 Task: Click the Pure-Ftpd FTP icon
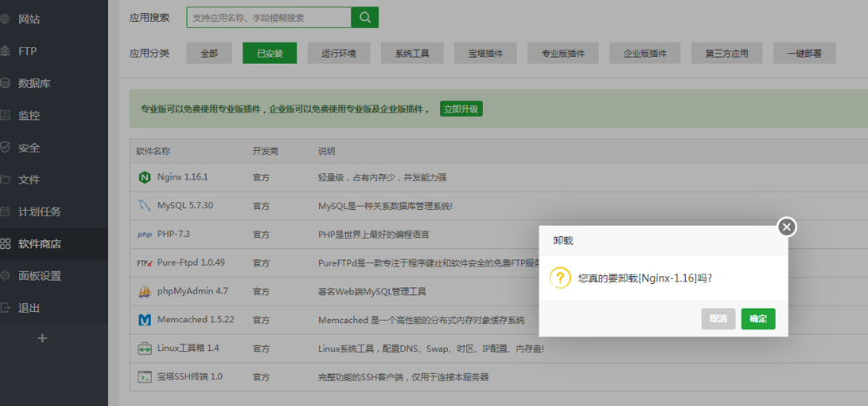coord(145,263)
